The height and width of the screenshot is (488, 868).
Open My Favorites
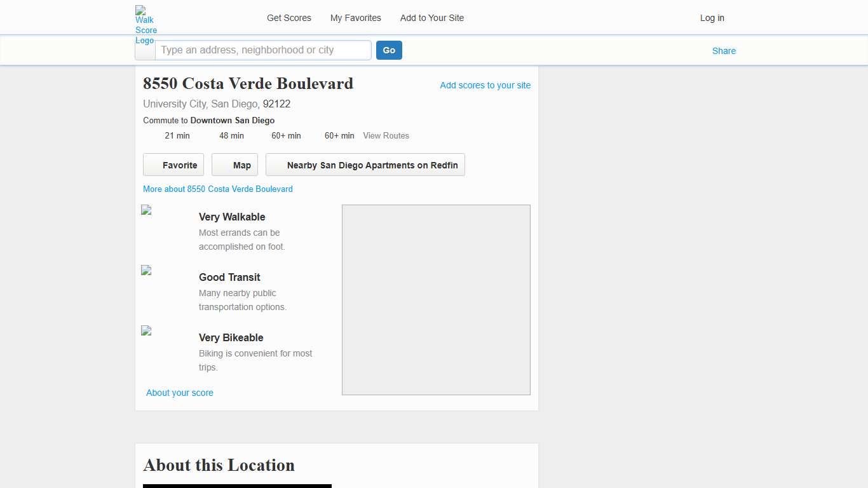point(355,18)
